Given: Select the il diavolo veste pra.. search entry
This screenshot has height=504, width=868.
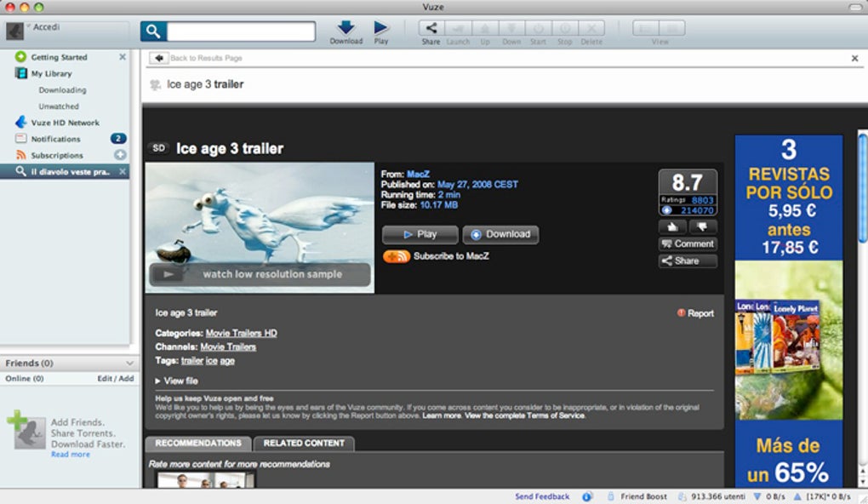Looking at the screenshot, I should tap(65, 172).
